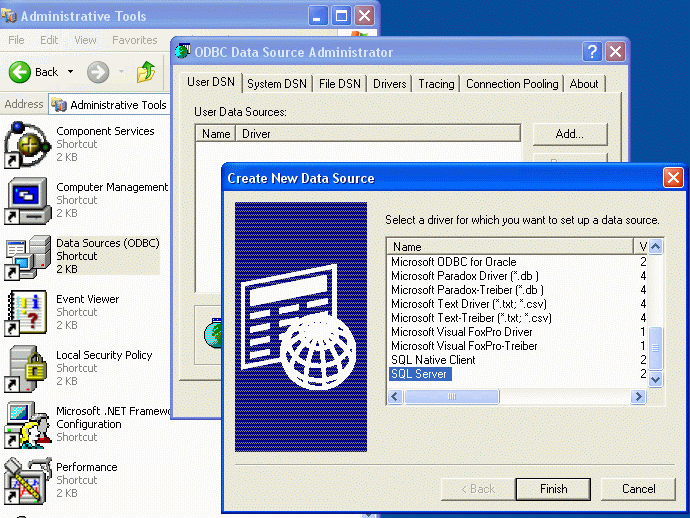This screenshot has height=518, width=690.
Task: Open the Event Viewer icon
Action: point(27,313)
